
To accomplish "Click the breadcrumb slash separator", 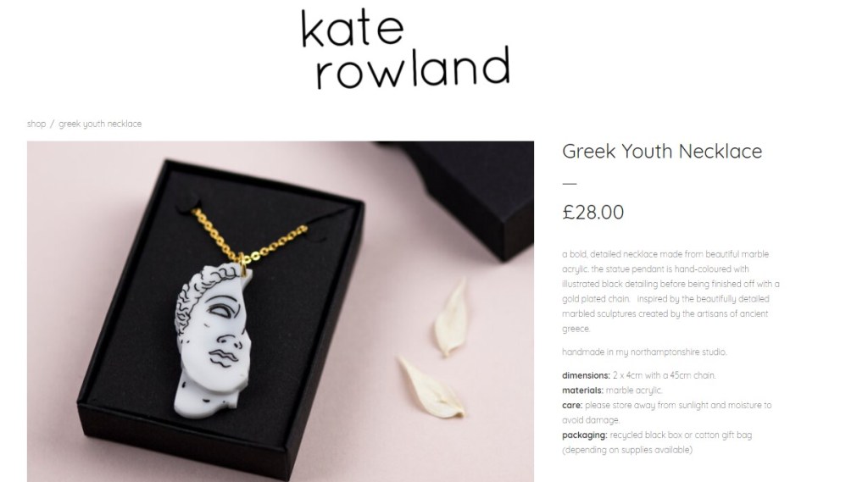I will click(53, 124).
